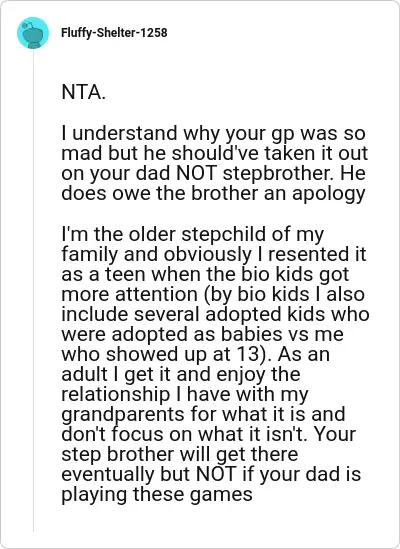This screenshot has height=549, width=400.
Task: Click the paragraph starting "I'm the older stepchild"
Action: point(215,364)
